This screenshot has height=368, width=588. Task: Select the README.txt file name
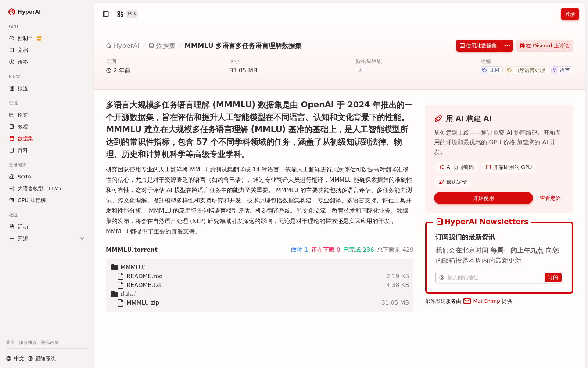(x=144, y=285)
